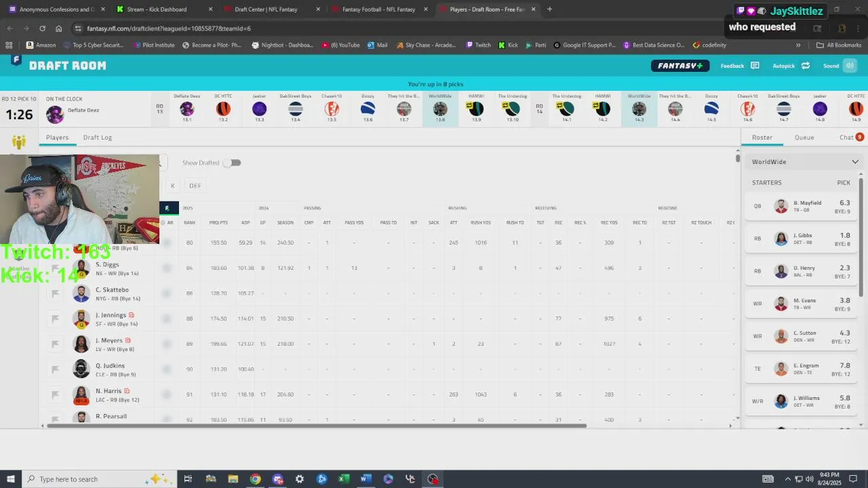Flag J. Jennings for the queue

coord(56,319)
